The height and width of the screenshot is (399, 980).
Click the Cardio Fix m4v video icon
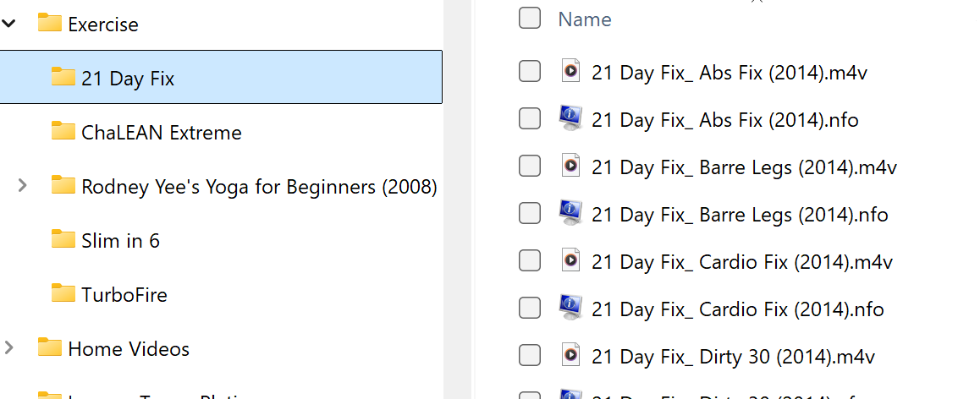[x=571, y=261]
